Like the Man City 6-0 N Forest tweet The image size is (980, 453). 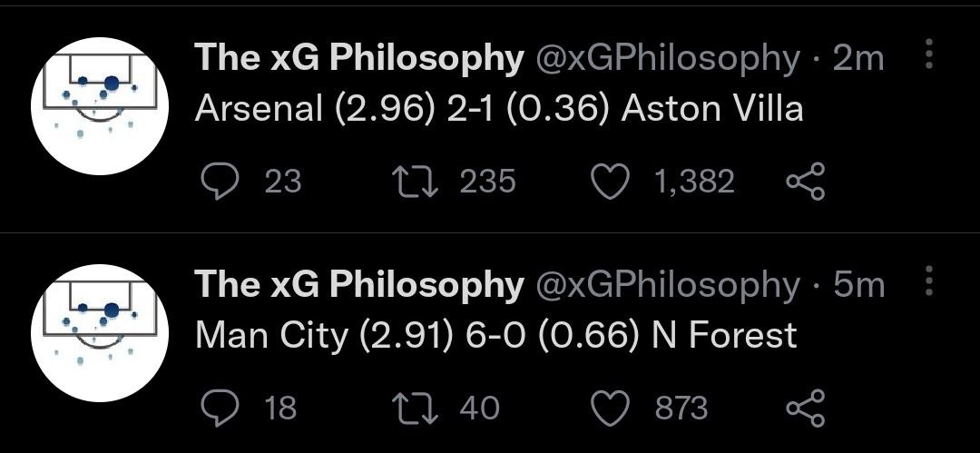[611, 408]
